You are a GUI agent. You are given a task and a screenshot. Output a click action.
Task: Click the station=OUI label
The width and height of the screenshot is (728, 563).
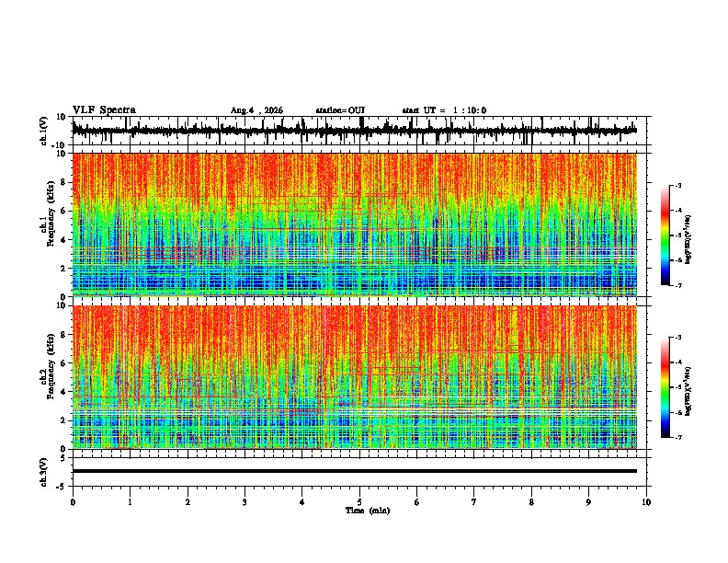pyautogui.click(x=340, y=110)
